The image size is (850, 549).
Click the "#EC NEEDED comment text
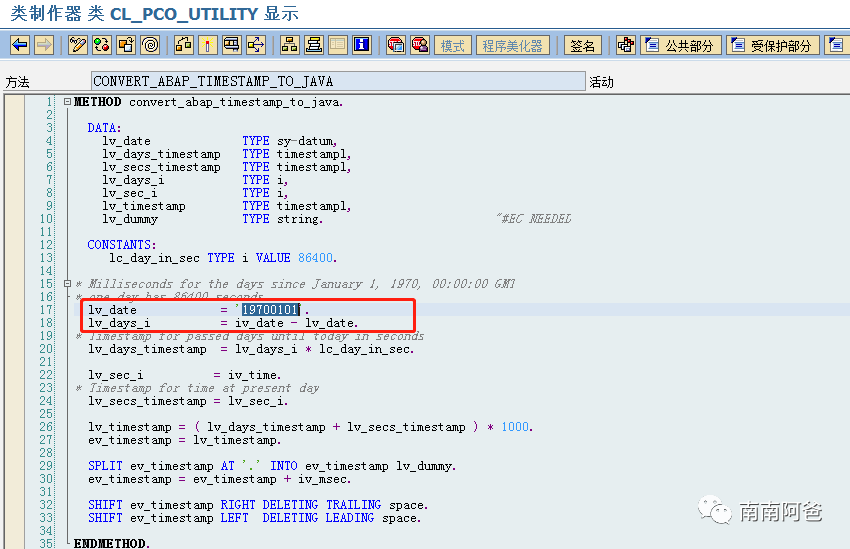tap(533, 219)
